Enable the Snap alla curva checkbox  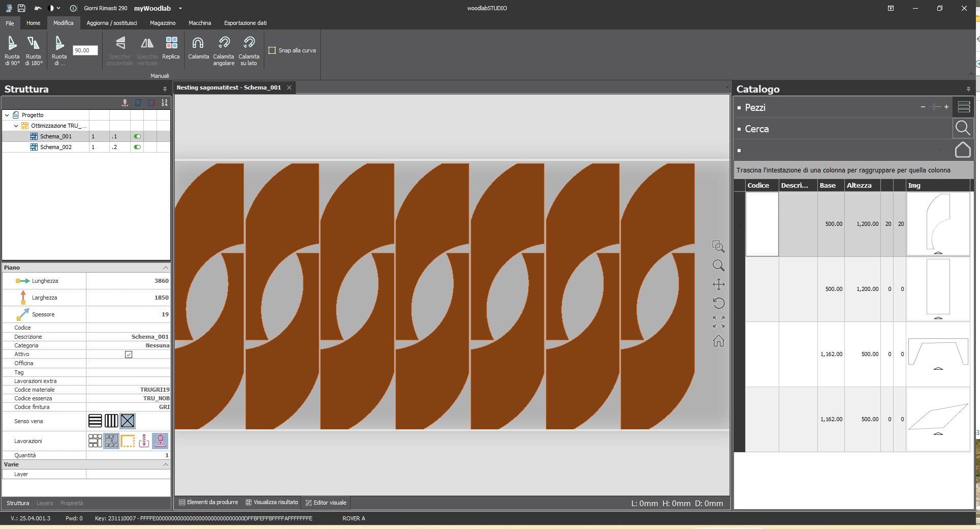272,50
